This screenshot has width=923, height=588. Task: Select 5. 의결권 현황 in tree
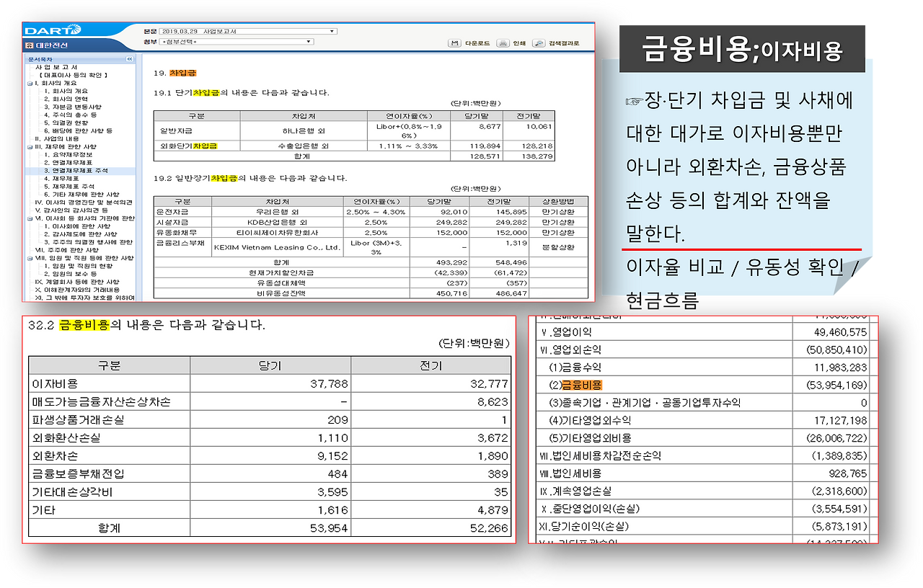click(x=66, y=122)
